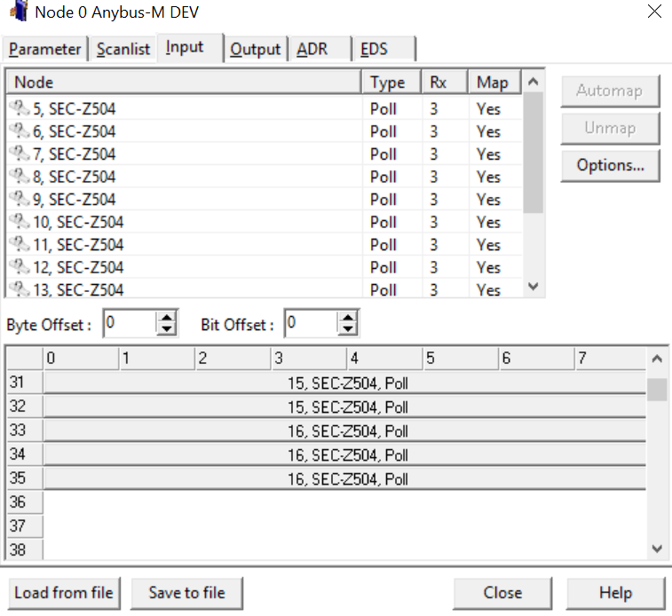Click the device icon for node 7, SEC-Z504

pos(20,154)
